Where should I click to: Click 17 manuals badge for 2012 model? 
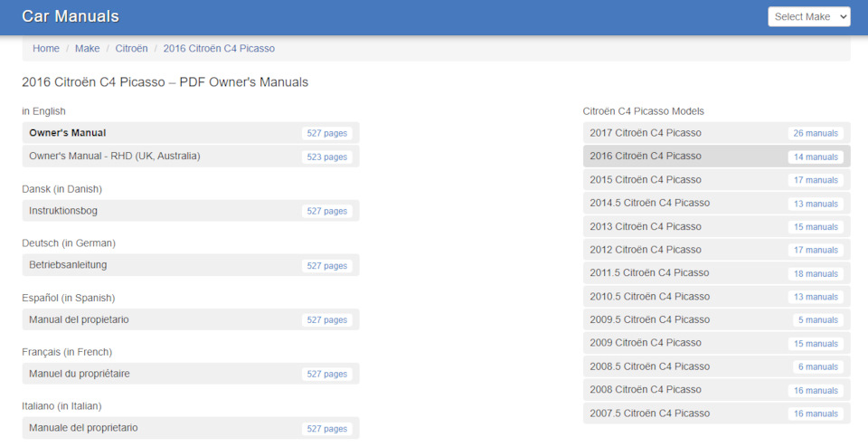point(816,251)
